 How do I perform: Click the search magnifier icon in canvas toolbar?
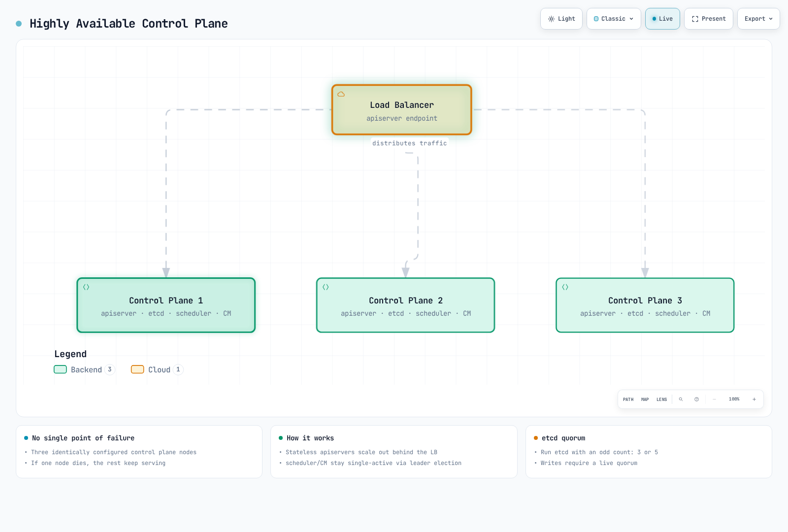coord(681,399)
